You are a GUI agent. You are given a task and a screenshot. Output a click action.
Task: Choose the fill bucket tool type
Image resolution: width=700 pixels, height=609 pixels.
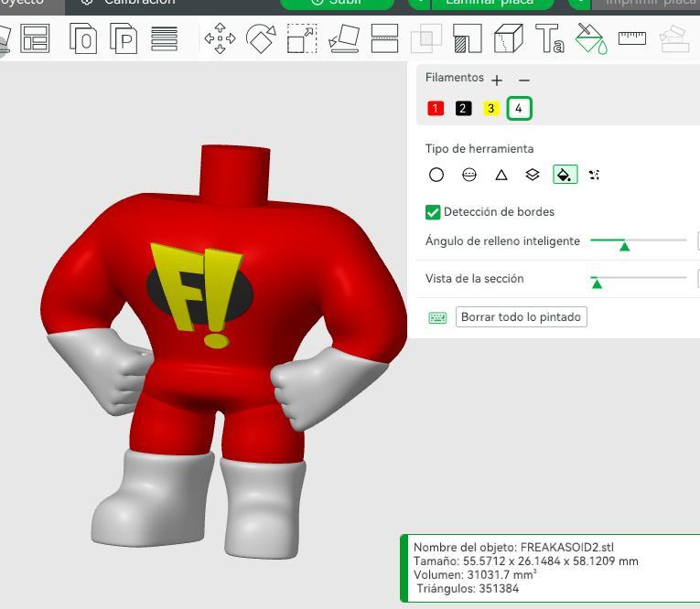coord(565,175)
